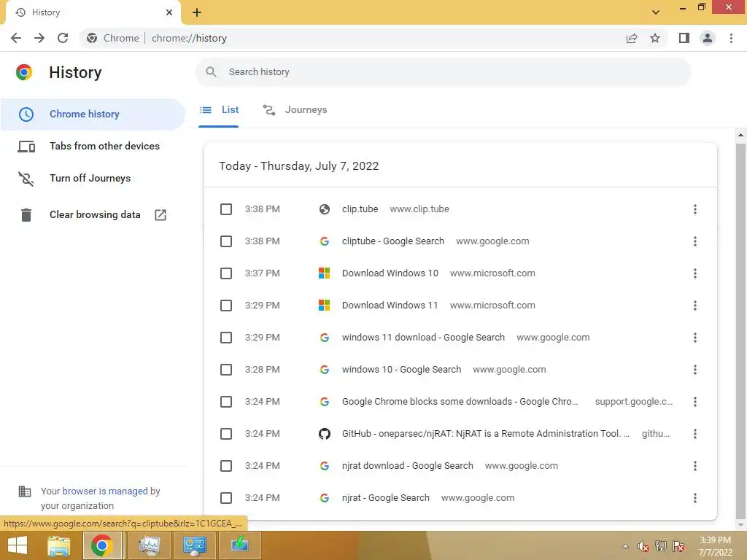This screenshot has width=747, height=560.
Task: Open Clear browsing data
Action: pyautogui.click(x=93, y=215)
